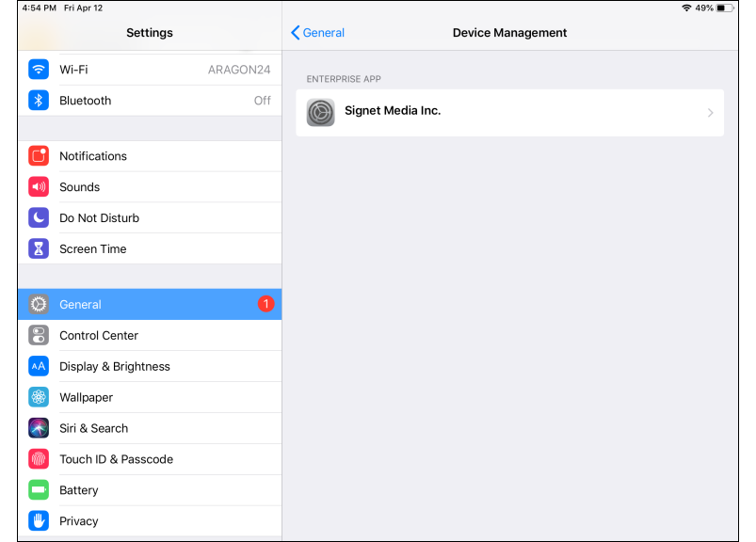The image size is (756, 542).
Task: Expand Signet Media Inc. with right chevron
Action: (710, 113)
